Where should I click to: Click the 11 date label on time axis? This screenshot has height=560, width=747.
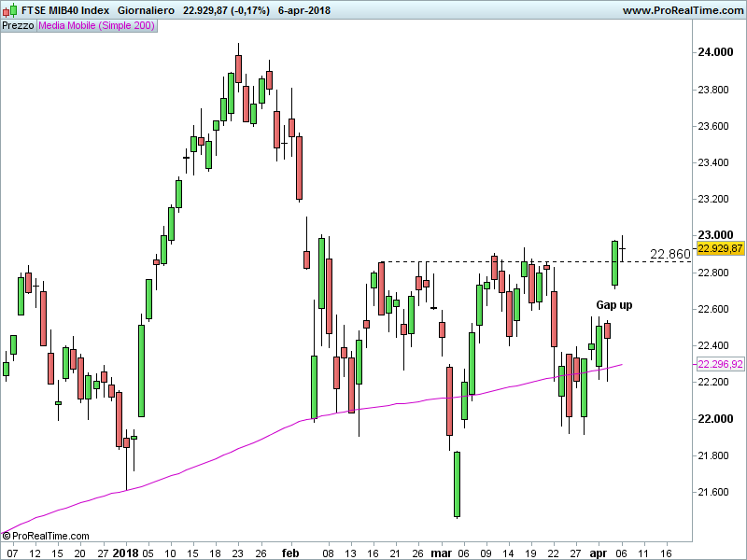coord(643,553)
